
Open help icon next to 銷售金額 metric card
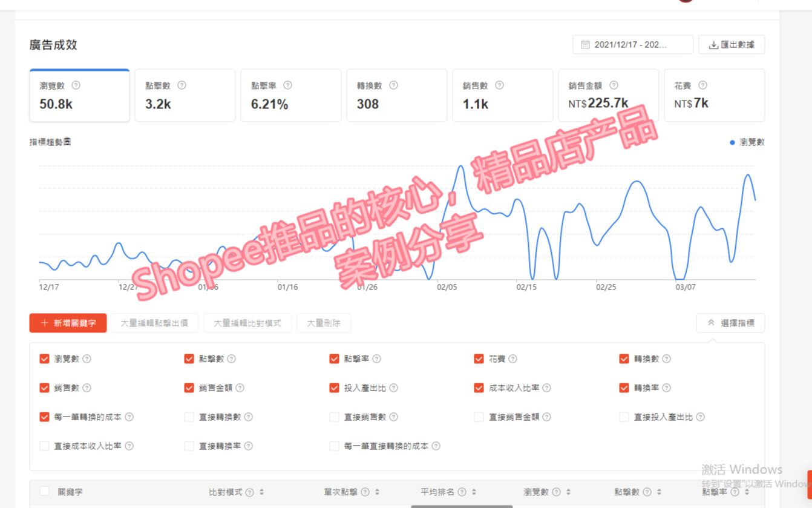tap(614, 85)
